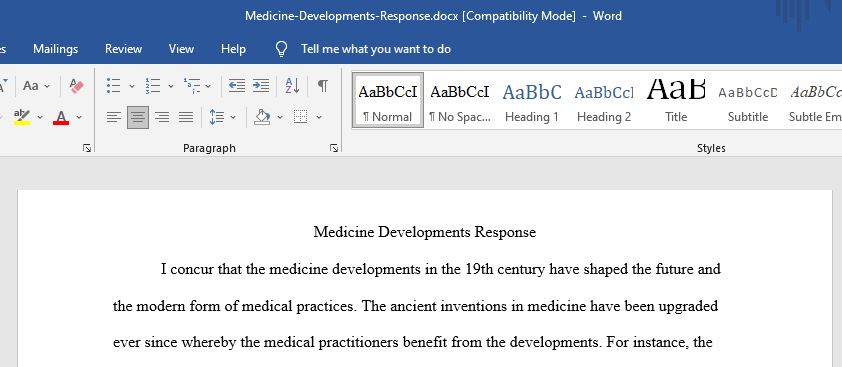This screenshot has height=367, width=842.
Task: Switch to the Mailings tab
Action: point(55,49)
